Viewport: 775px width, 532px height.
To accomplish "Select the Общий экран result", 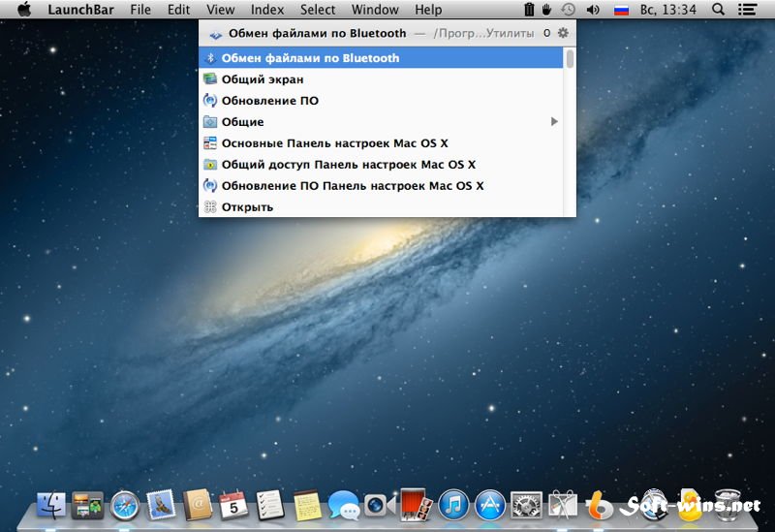I will coord(381,79).
